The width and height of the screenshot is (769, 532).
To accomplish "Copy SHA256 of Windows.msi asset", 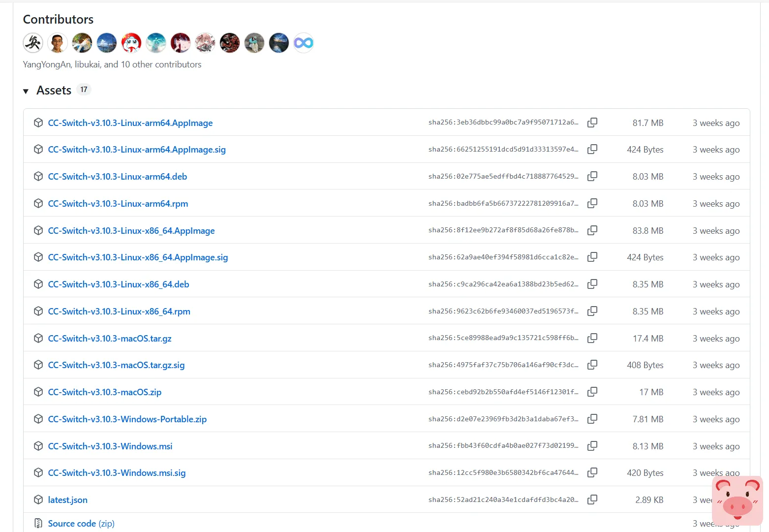I will tap(592, 446).
